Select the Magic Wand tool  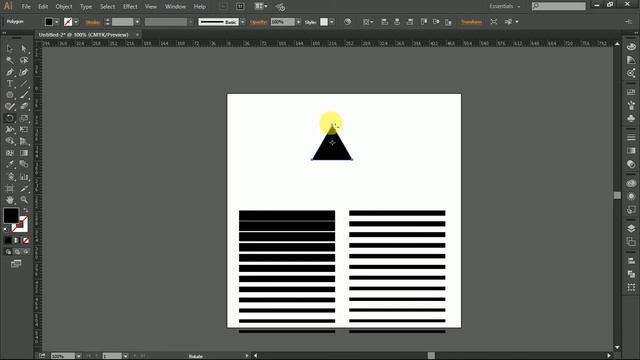pos(10,60)
